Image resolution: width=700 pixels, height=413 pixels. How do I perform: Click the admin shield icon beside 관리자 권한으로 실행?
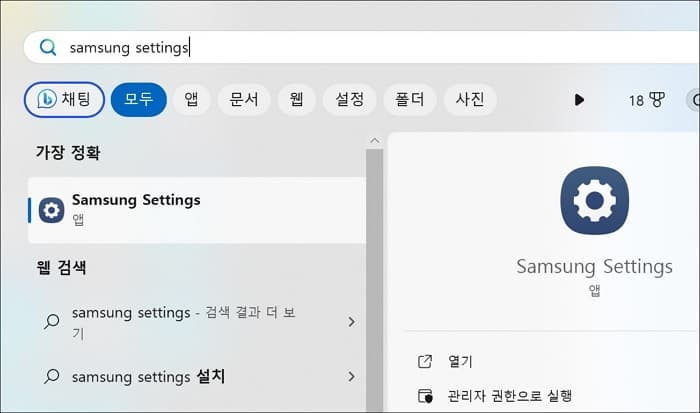425,396
